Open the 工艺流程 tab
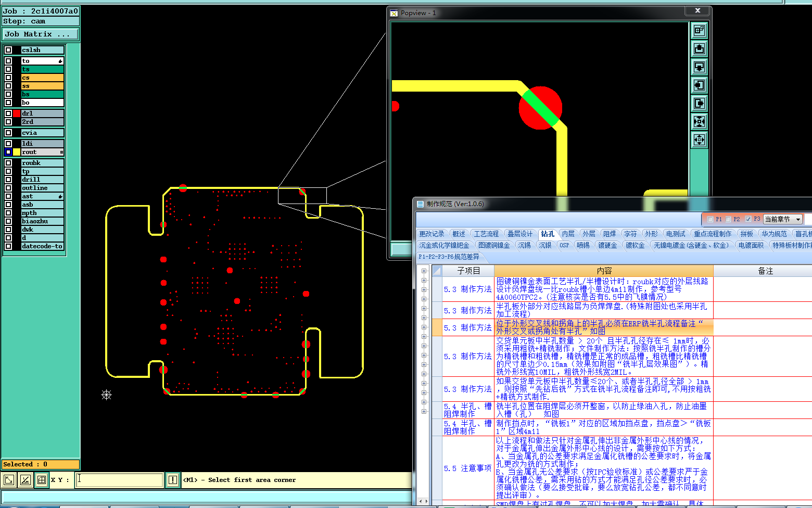812x508 pixels. [486, 234]
